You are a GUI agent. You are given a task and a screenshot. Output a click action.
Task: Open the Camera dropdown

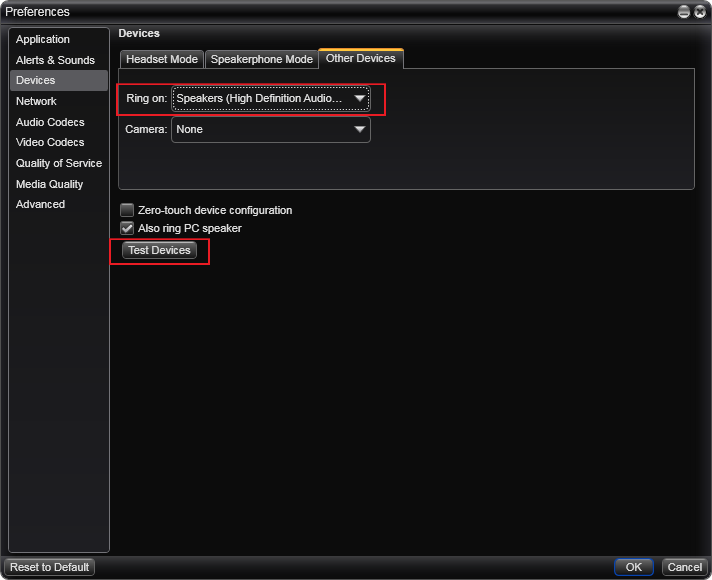(271, 129)
